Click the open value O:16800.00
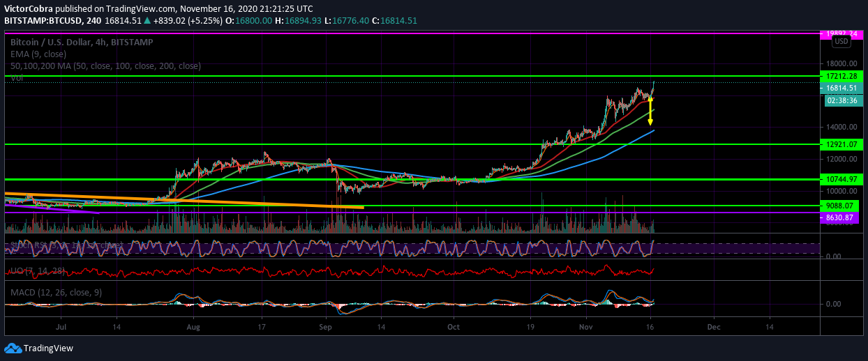 pos(249,20)
